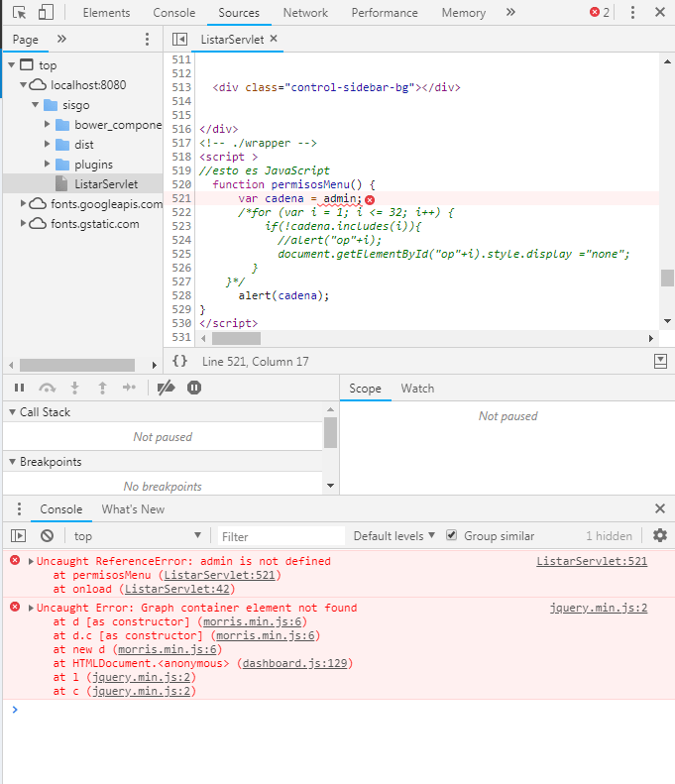675x784 pixels.
Task: Switch to the Watch tab
Action: (x=417, y=389)
